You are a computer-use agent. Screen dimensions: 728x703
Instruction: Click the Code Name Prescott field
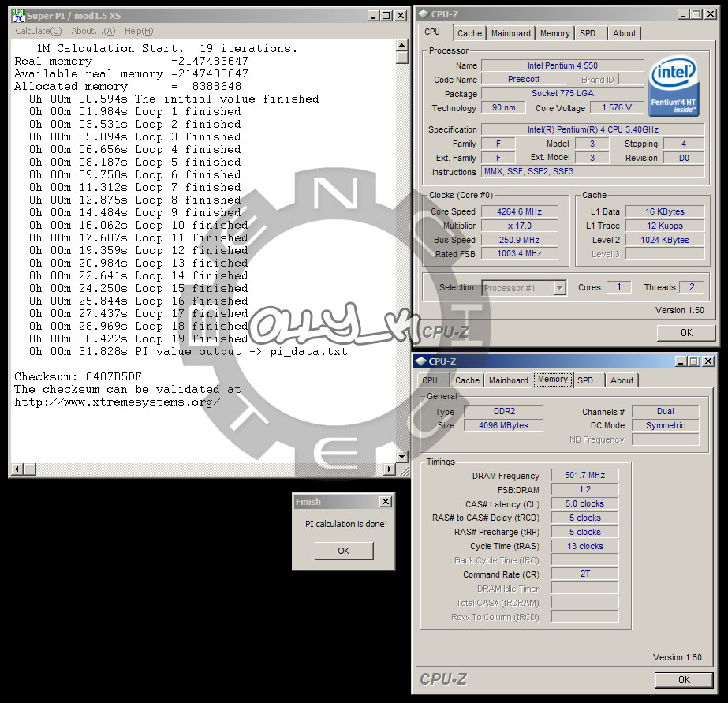[x=523, y=80]
